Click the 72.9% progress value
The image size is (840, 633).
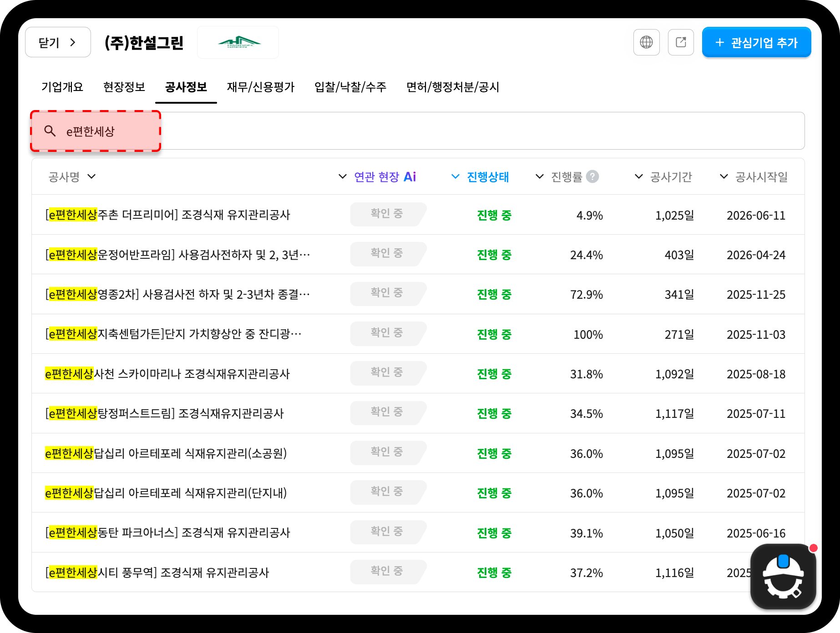click(587, 295)
